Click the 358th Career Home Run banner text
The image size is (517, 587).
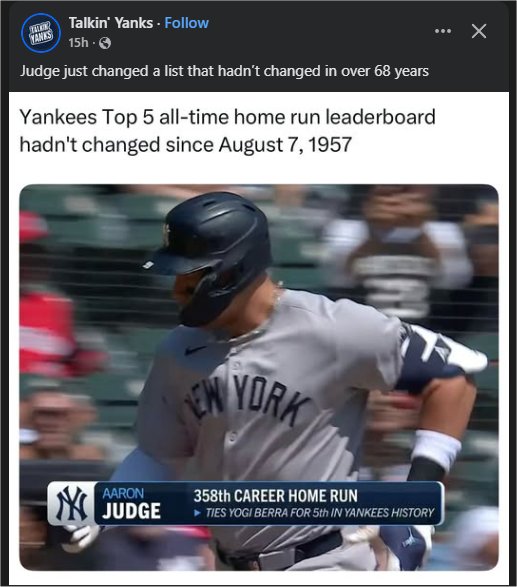tap(276, 496)
